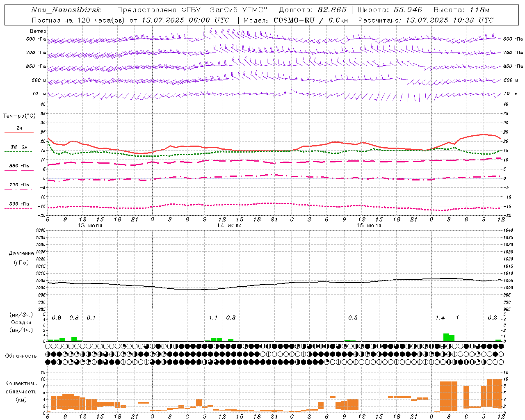Click the 13 июля date label
The height and width of the screenshot is (420, 525).
90,226
